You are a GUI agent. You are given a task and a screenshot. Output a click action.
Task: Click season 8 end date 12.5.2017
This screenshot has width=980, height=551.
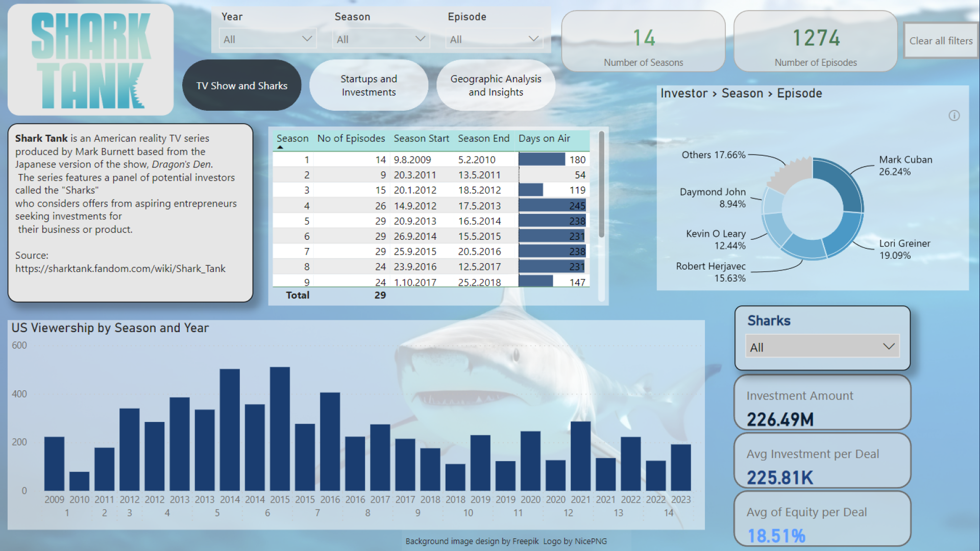coord(479,267)
